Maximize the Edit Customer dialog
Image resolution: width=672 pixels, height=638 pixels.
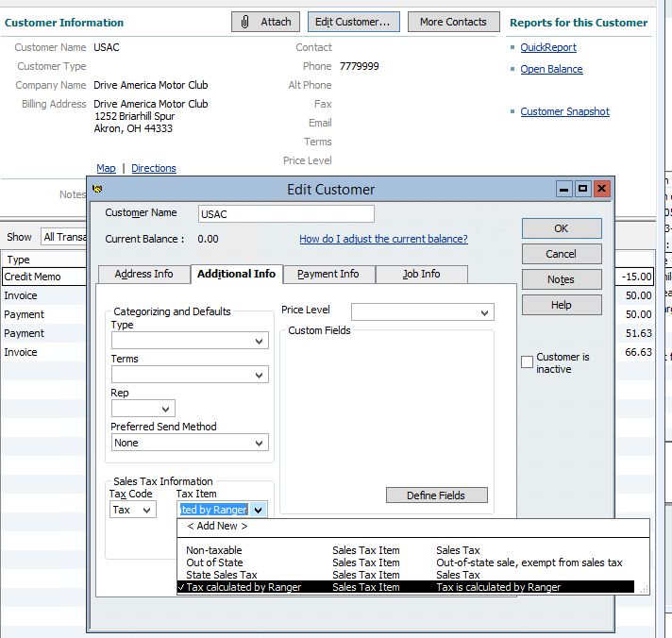click(x=582, y=189)
